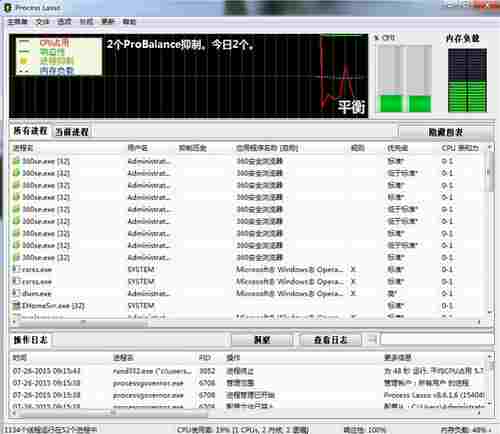Select the last fully visible process row running as SYSTEM
Screen dimensions: 500x434
(x=249, y=305)
